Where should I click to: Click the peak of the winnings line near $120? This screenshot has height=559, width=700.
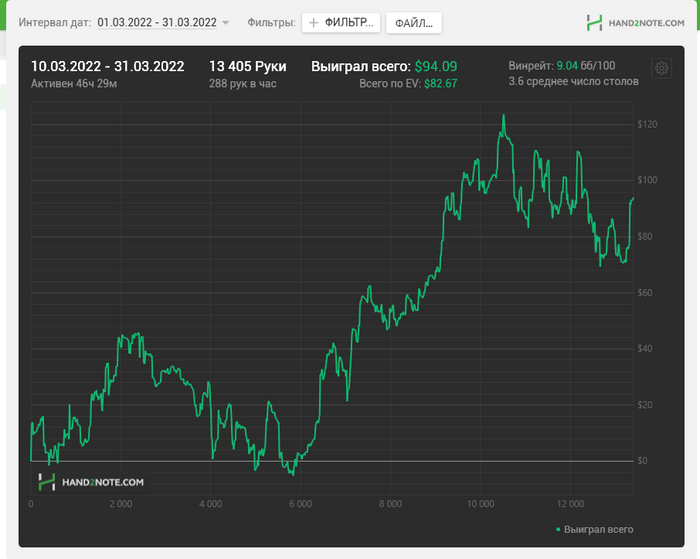tap(504, 115)
